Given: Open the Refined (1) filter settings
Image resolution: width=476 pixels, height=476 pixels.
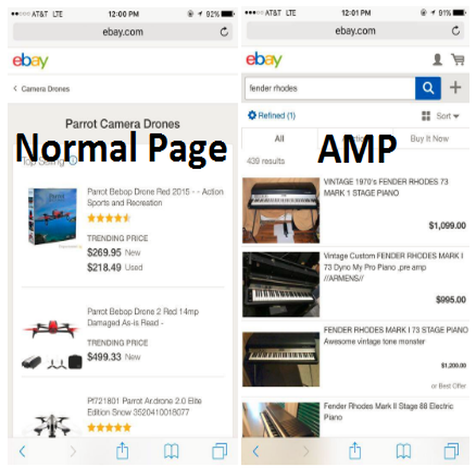Looking at the screenshot, I should pyautogui.click(x=271, y=115).
